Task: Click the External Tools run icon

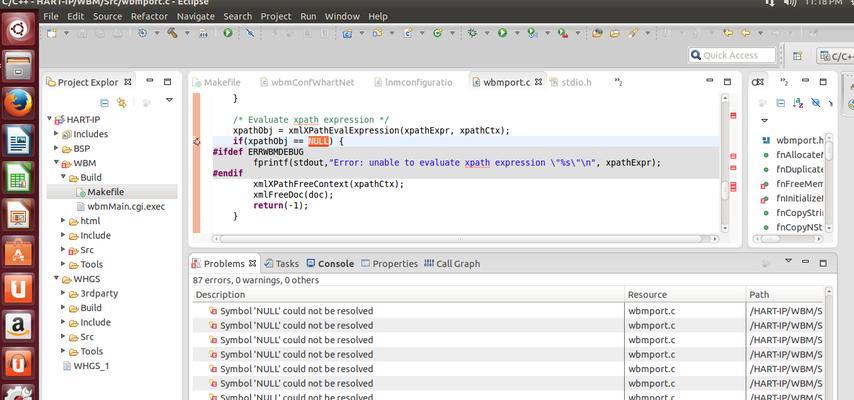Action: tap(563, 33)
